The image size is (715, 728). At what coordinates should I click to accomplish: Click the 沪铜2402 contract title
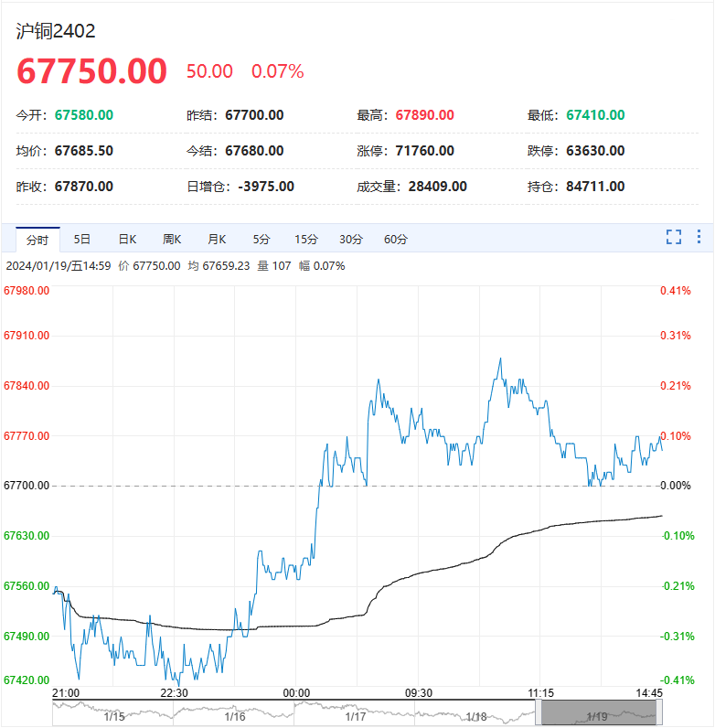[x=56, y=31]
